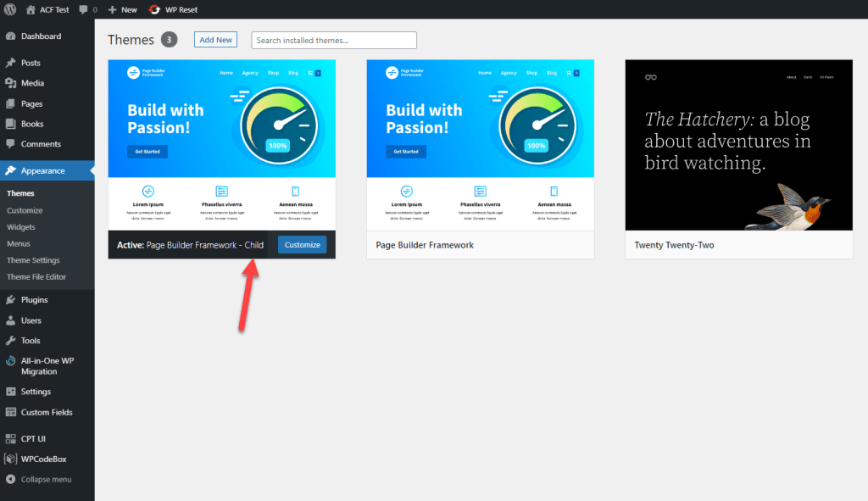
Task: Open the Widgets submenu link
Action: click(20, 227)
